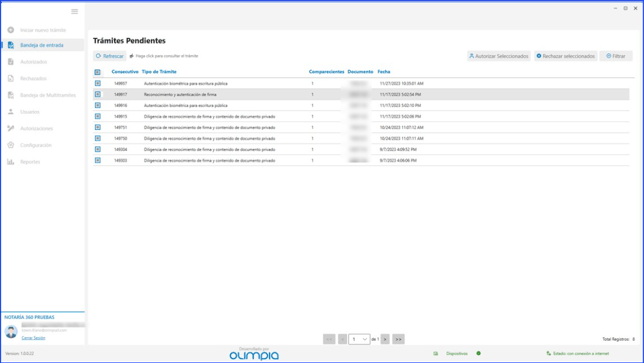Click the Rechazados document icon
This screenshot has width=644, height=363.
(x=11, y=78)
